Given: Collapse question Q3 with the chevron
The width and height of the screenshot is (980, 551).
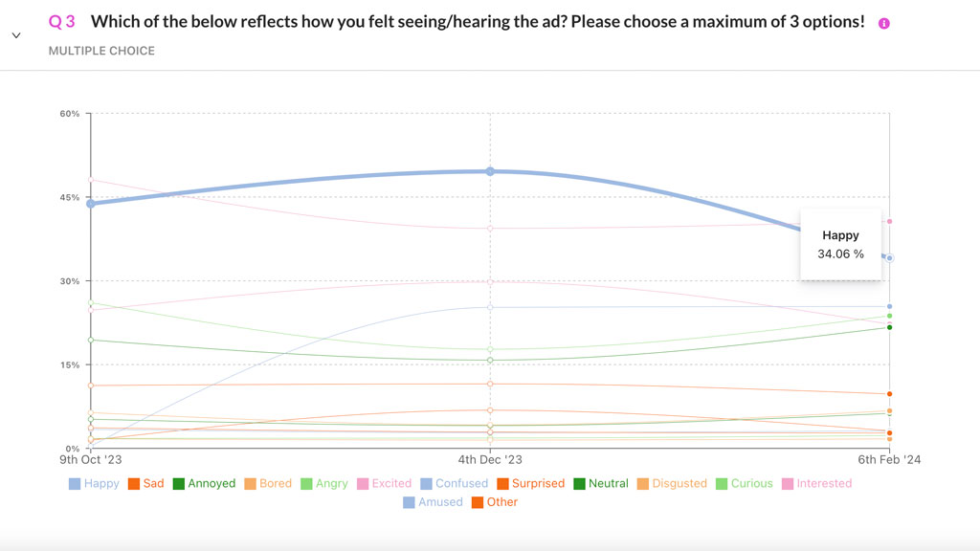Looking at the screenshot, I should 16,35.
